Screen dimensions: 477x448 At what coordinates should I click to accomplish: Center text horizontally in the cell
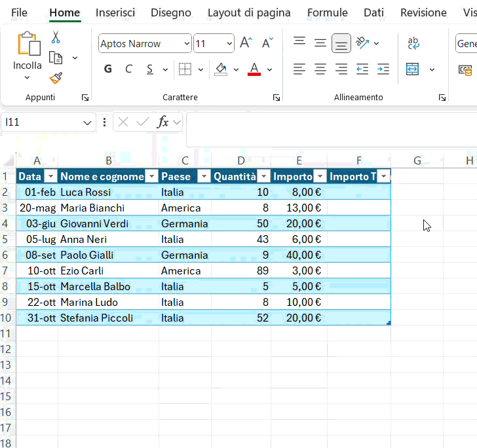[320, 69]
